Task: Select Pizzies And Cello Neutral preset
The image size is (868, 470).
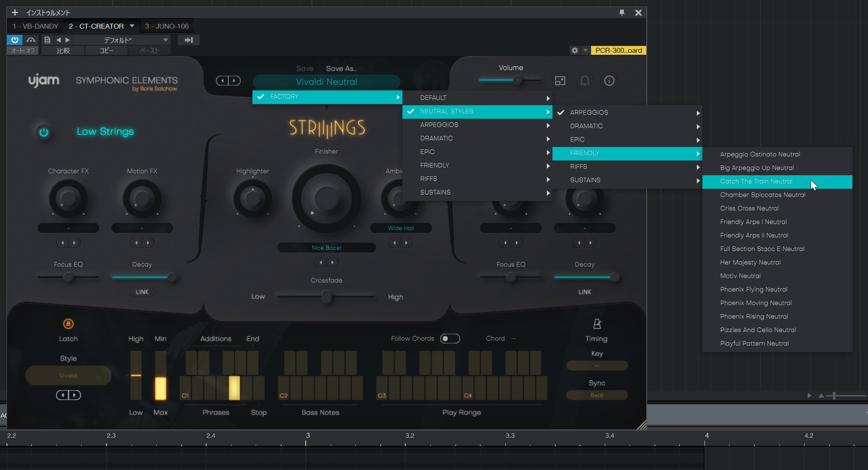Action: (777, 330)
